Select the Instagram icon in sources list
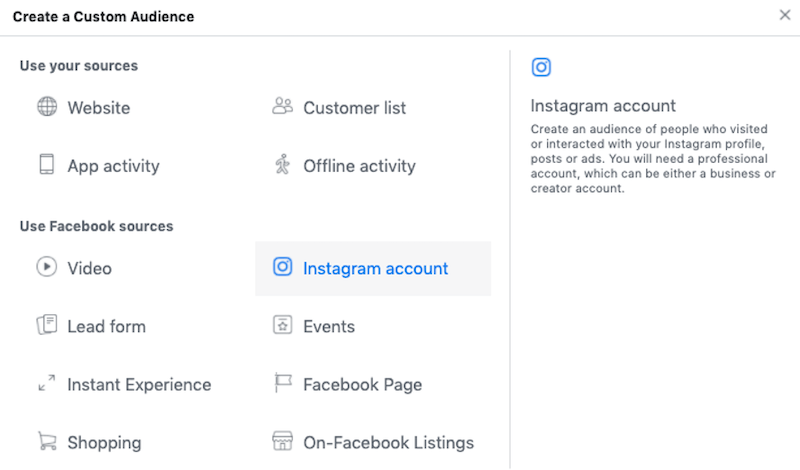 click(283, 267)
